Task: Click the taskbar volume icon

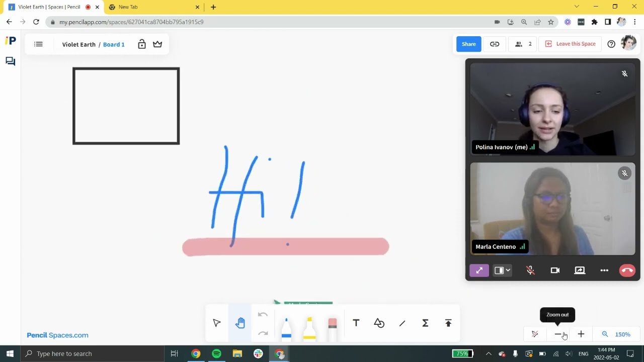Action: [x=569, y=353]
